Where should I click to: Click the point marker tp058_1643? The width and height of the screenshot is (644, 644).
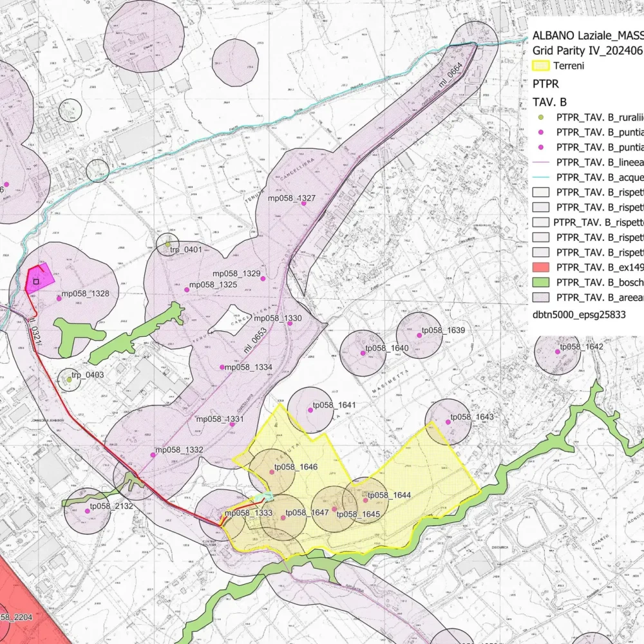coord(448,422)
